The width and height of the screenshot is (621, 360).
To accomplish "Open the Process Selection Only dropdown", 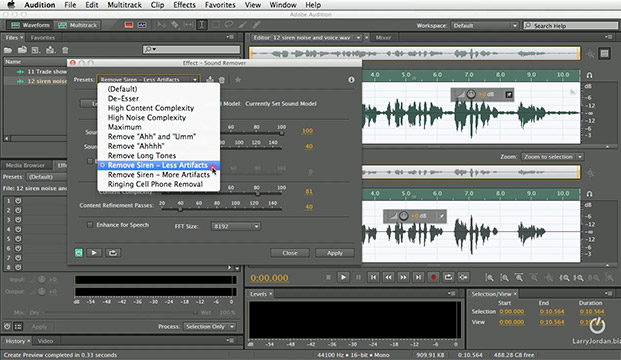I will pyautogui.click(x=210, y=326).
